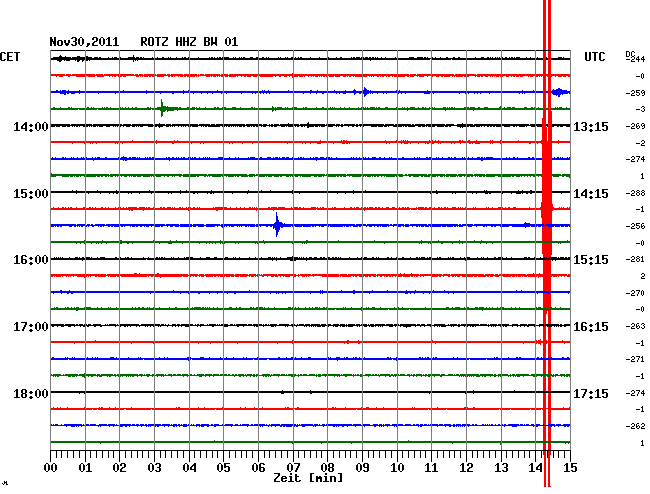
Task: Click the UTC timezone label
Action: 594,57
